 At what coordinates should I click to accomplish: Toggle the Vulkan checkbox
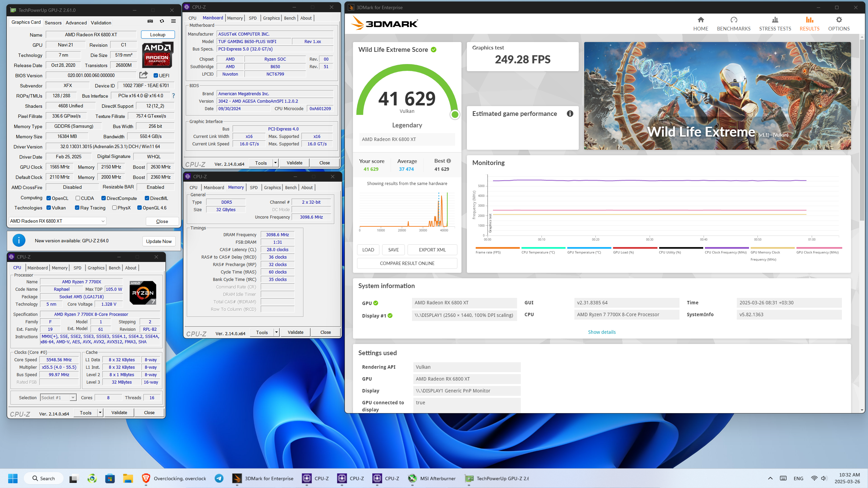click(49, 208)
